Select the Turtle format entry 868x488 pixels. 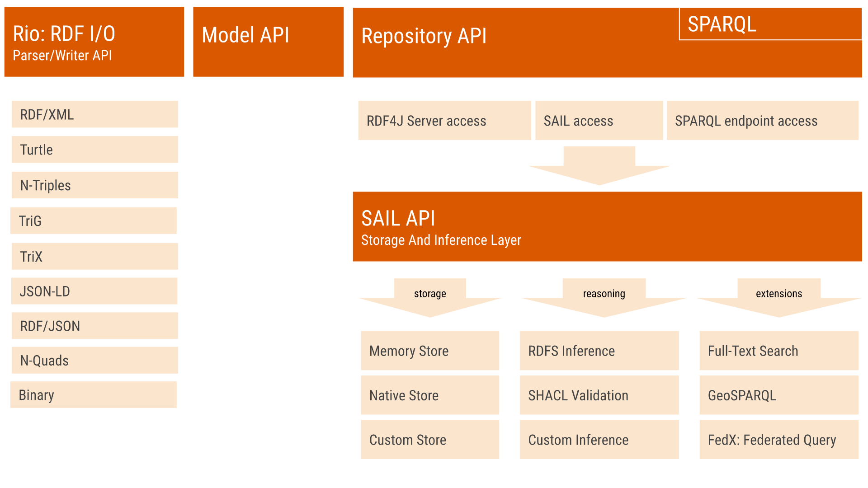(x=94, y=150)
